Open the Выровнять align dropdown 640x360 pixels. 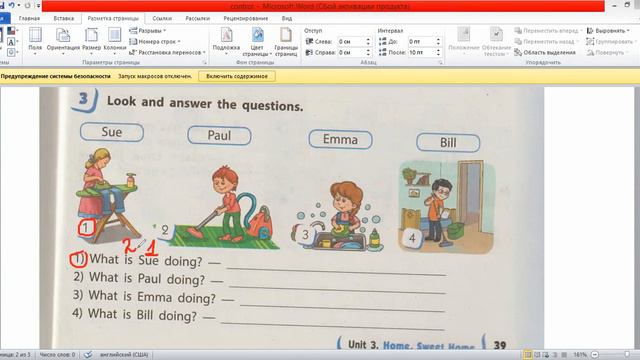608,31
